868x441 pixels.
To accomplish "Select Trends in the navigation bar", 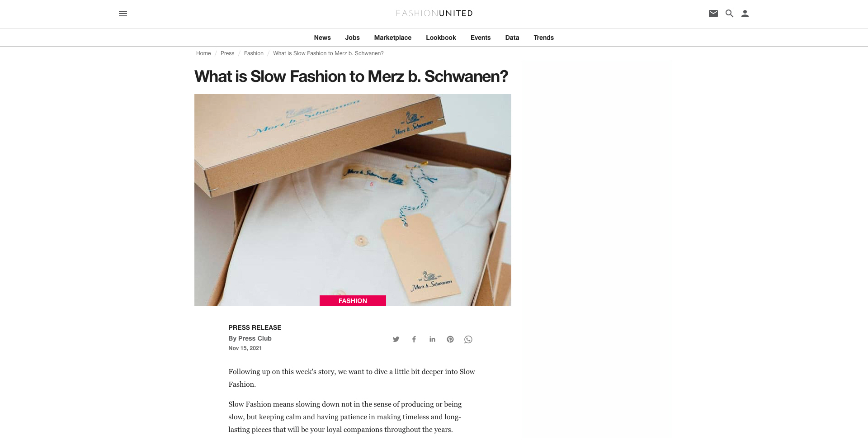I will 543,38.
